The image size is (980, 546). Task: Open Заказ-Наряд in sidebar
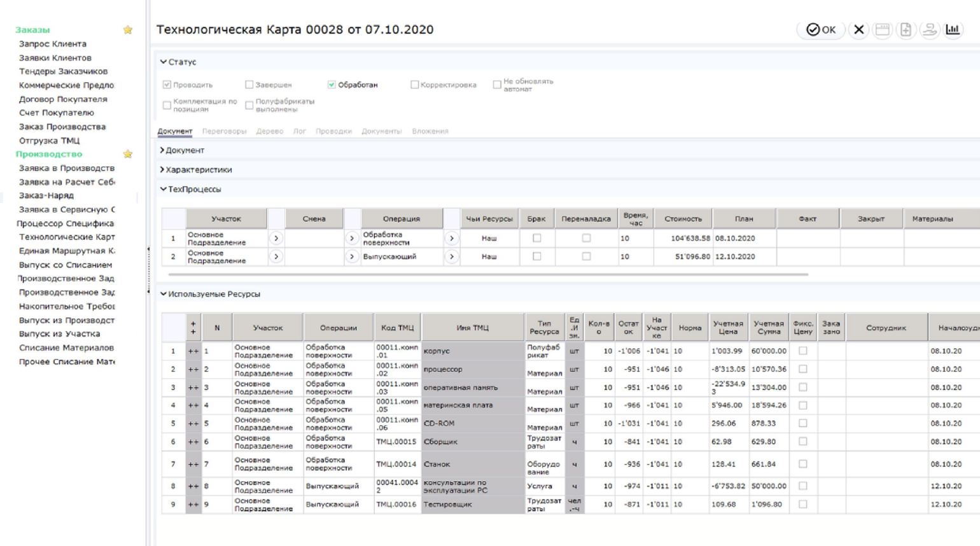pyautogui.click(x=46, y=195)
